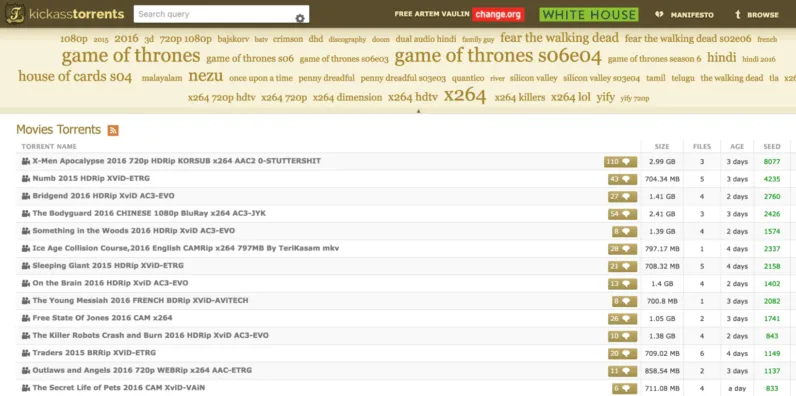Open the BROWSE menu item
The image size is (796, 396).
point(762,15)
